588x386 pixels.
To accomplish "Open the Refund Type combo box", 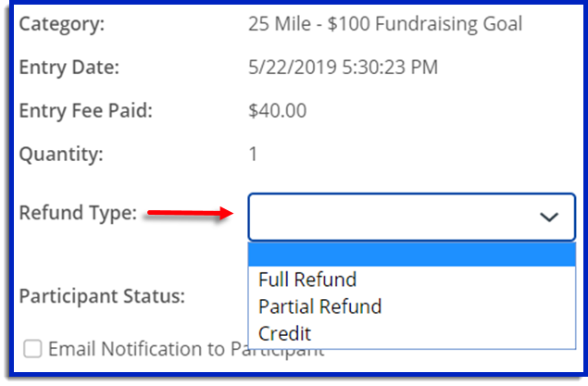I will [411, 217].
